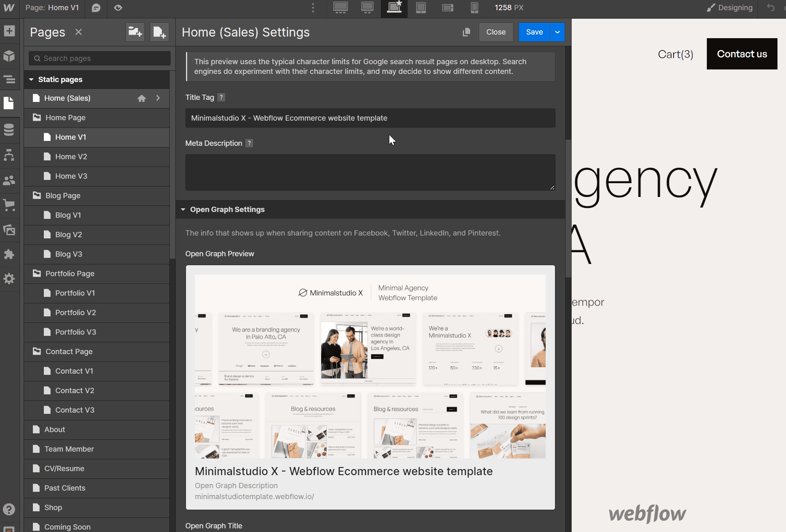Click the Title Tag input field
786x532 pixels.
[370, 118]
